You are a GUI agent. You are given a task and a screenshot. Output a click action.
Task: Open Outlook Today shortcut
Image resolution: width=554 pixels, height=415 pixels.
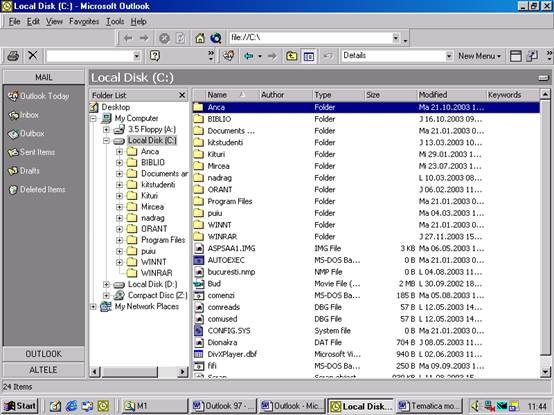[x=39, y=96]
